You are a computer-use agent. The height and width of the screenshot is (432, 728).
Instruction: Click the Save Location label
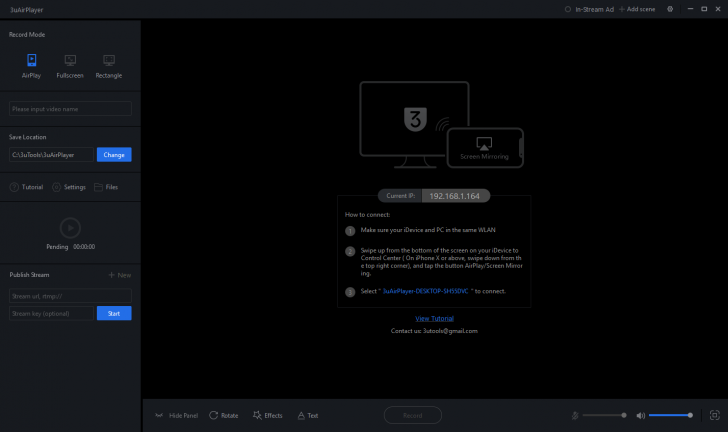(x=27, y=137)
